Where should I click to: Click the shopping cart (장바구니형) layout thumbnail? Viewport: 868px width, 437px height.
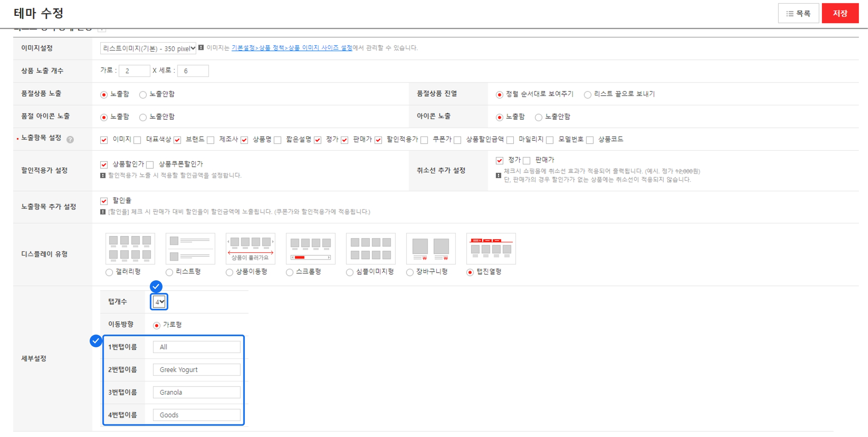click(431, 248)
